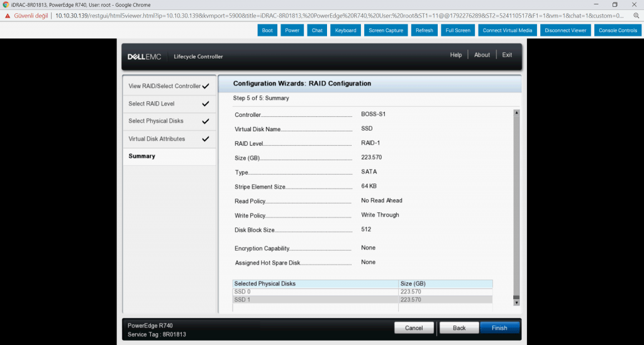
Task: Click the Boot button in viewer toolbar
Action: point(267,30)
